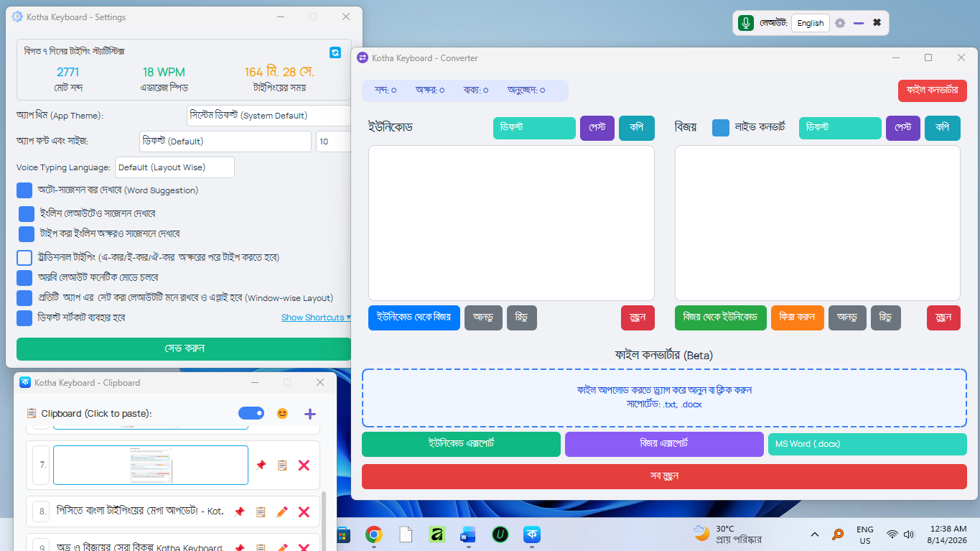Minimize the floating layout bar
Viewport: 980px width, 551px height.
pos(859,23)
